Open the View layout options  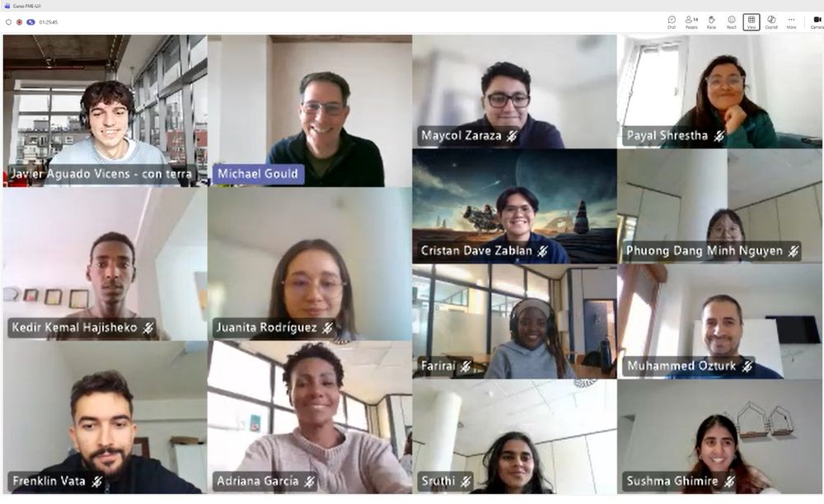click(x=751, y=22)
